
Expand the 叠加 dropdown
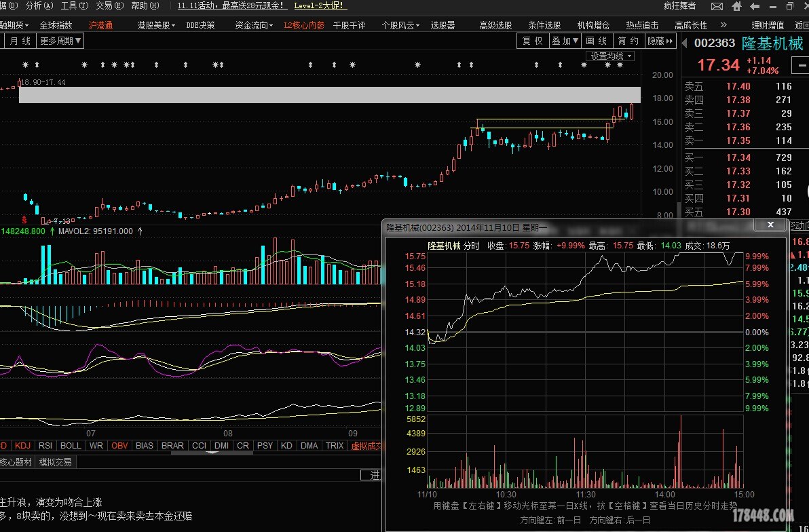tap(565, 41)
